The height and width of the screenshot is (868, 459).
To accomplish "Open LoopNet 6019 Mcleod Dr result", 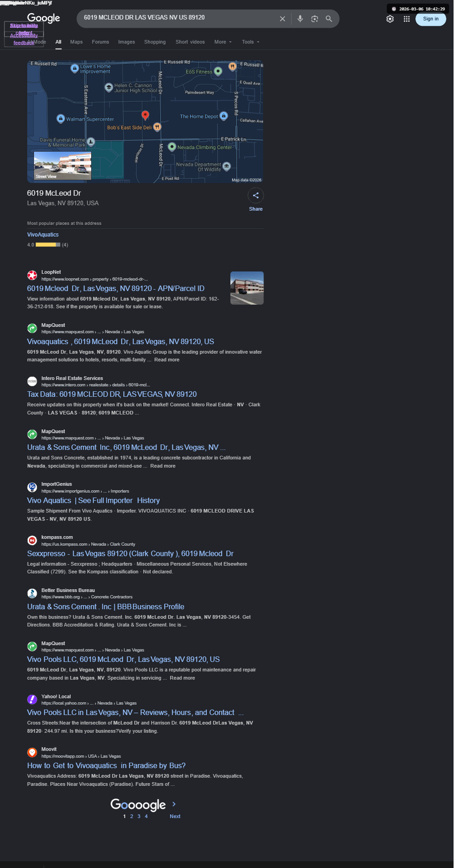I will pos(116,288).
